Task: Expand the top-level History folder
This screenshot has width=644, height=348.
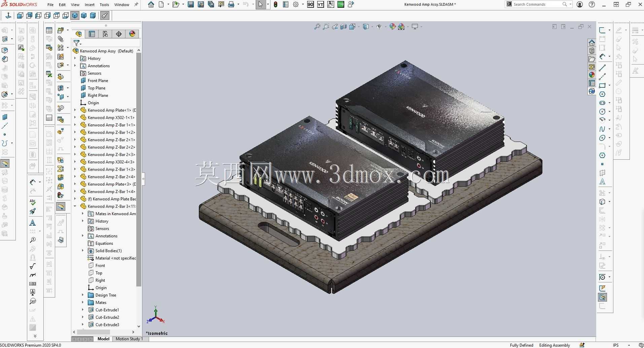Action: pyautogui.click(x=75, y=58)
